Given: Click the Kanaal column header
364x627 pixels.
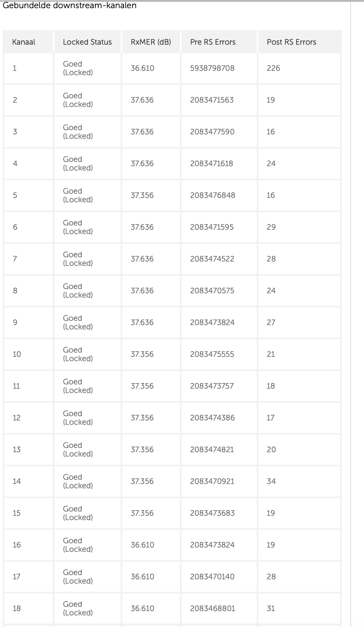Looking at the screenshot, I should click(x=24, y=42).
